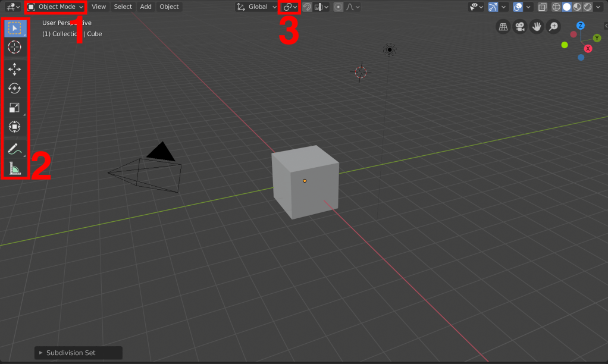The height and width of the screenshot is (364, 608).
Task: Click the View menu button
Action: (99, 7)
